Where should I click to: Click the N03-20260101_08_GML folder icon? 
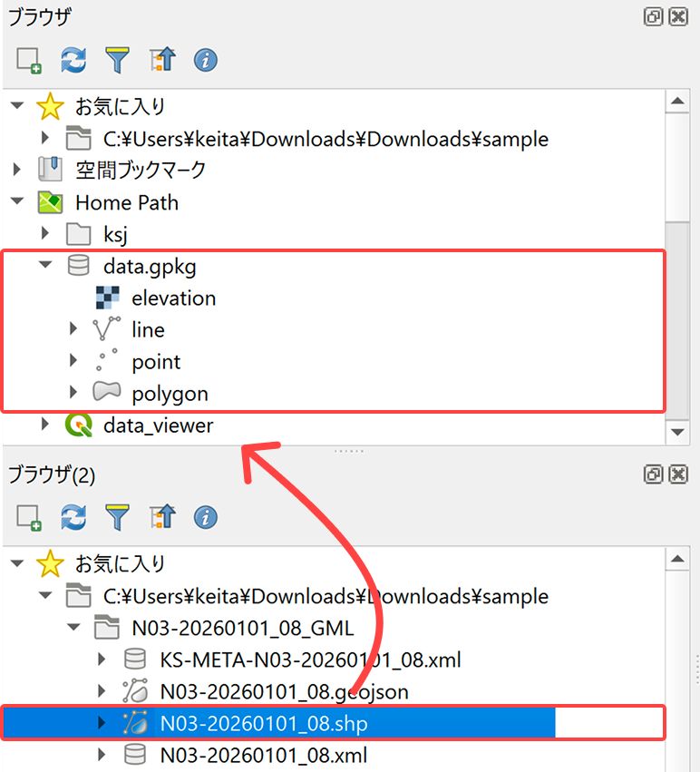[107, 627]
